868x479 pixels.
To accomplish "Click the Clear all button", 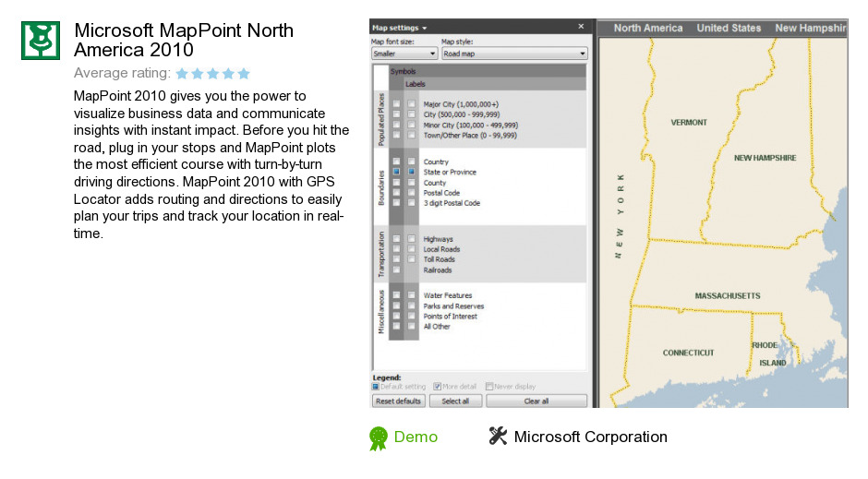I will coord(536,401).
